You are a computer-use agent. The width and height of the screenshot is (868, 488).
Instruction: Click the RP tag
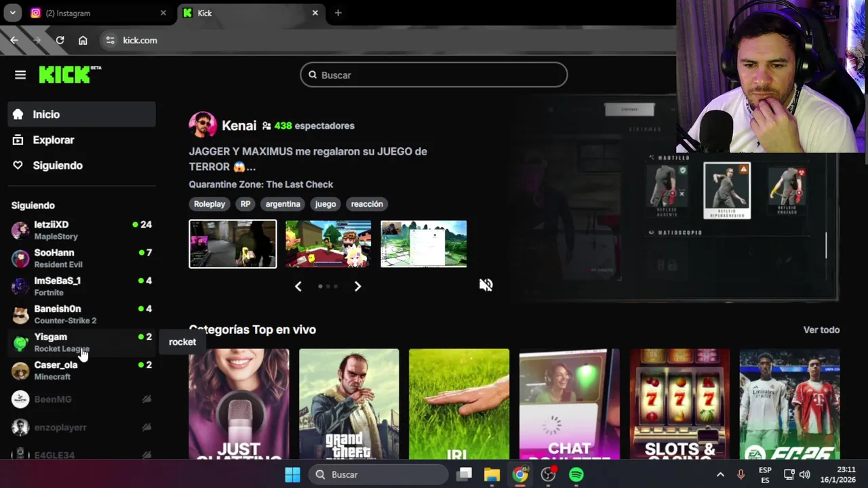(245, 204)
